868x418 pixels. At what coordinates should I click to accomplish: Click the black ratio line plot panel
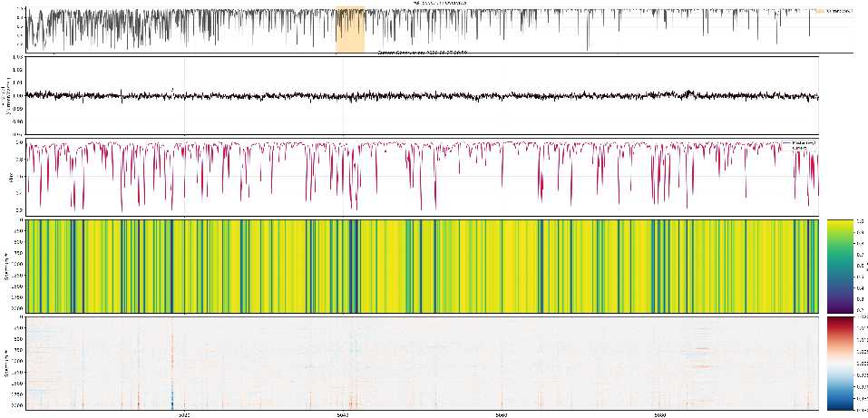coord(422,95)
